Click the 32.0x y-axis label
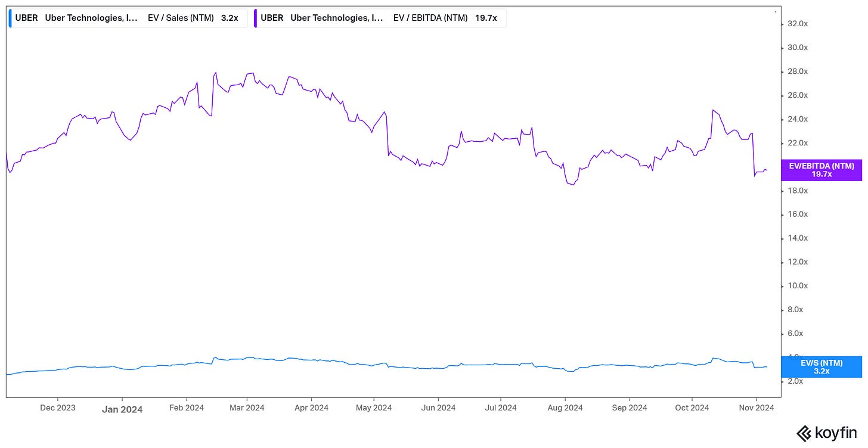 (798, 24)
